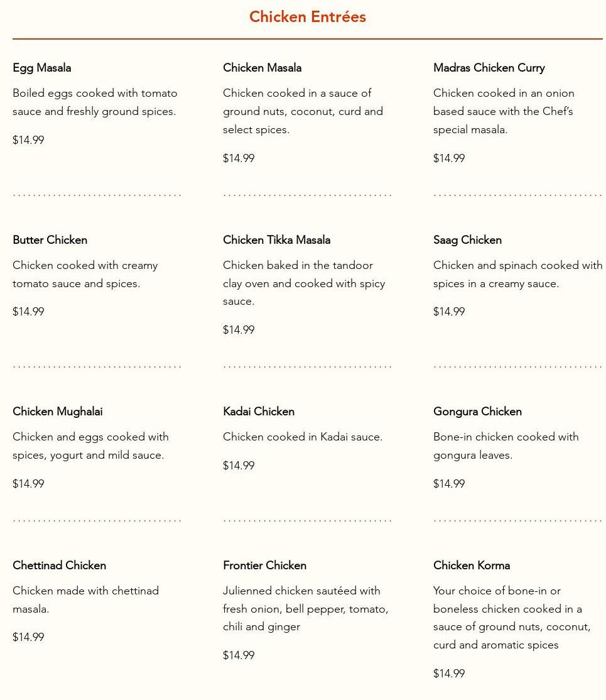The image size is (606, 700).
Task: Open the Frontier Chicken item title
Action: pyautogui.click(x=264, y=566)
